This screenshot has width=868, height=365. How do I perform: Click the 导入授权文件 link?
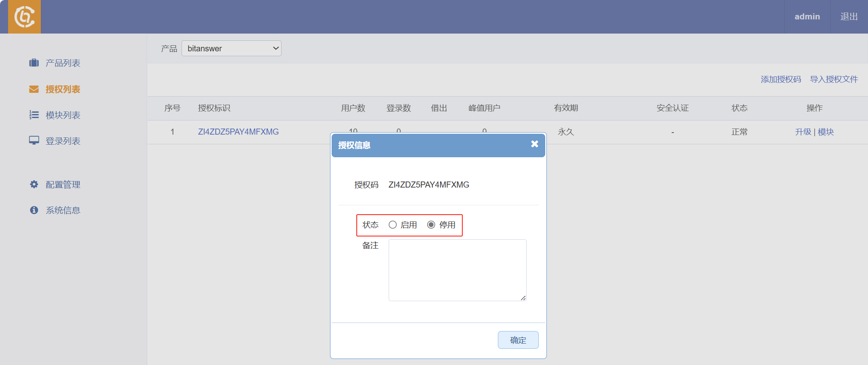coord(834,79)
